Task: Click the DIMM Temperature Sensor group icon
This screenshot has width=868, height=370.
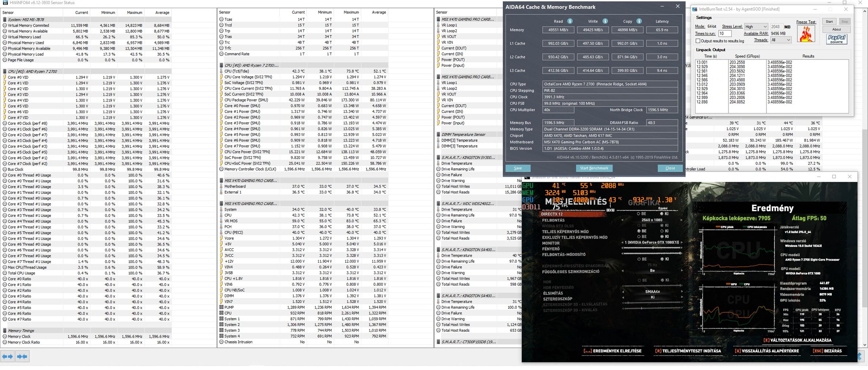Action: click(x=438, y=135)
